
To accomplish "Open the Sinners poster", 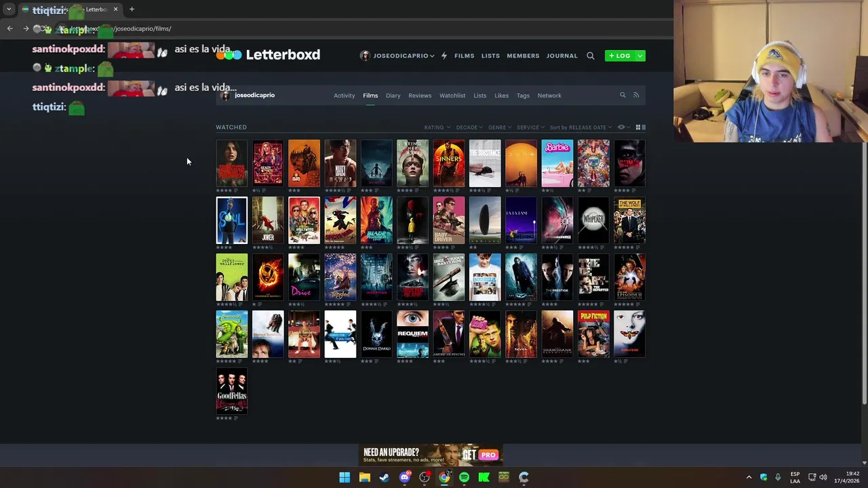I will [449, 163].
